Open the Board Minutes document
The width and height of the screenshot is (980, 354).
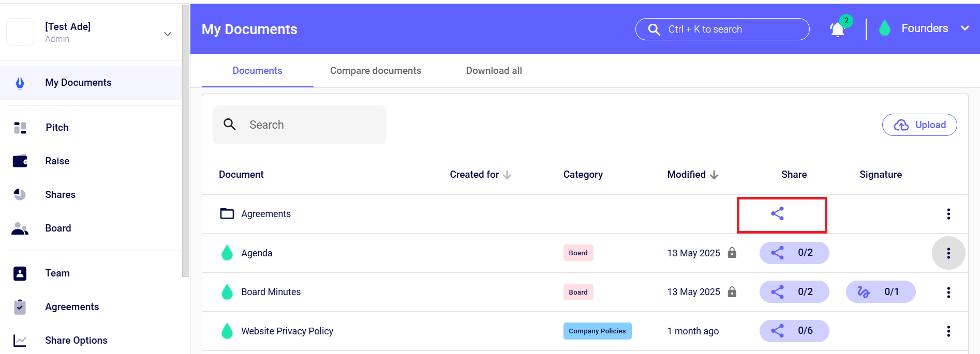[271, 292]
